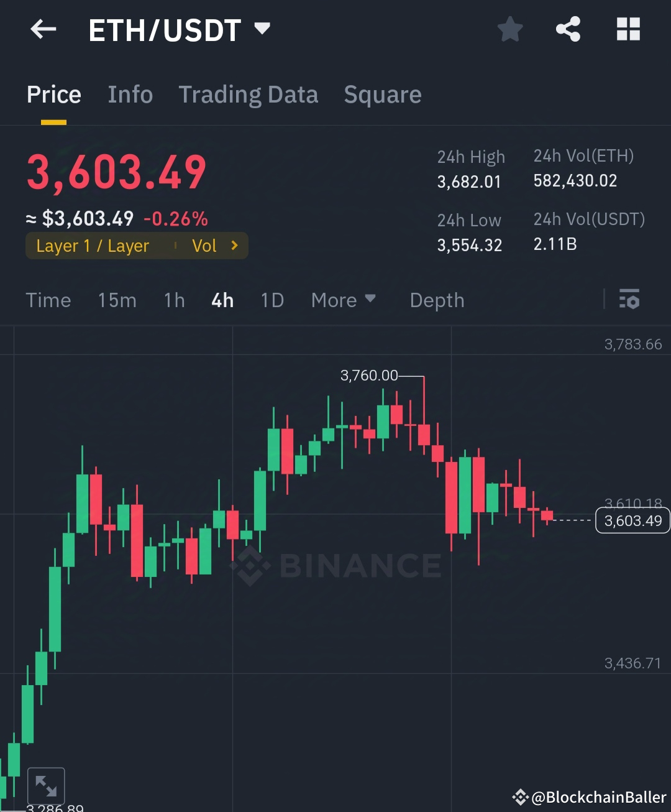Select the current price label 3,603.49

(x=632, y=520)
